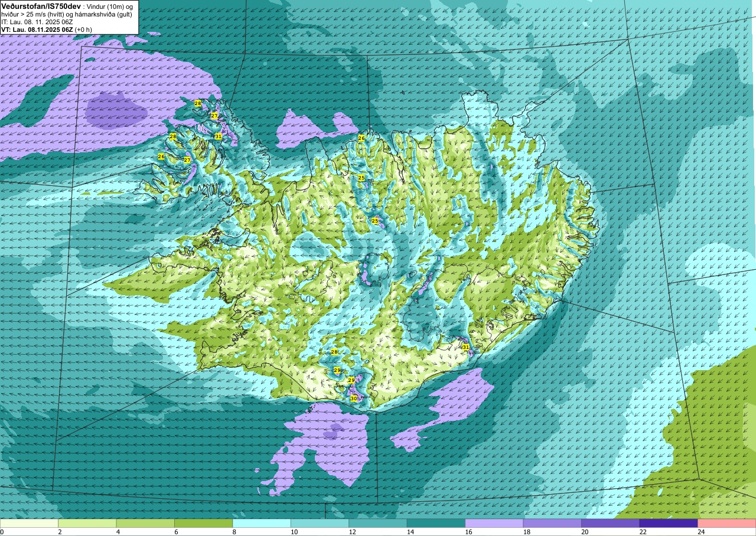Click the teal 12–14 m/s legend swatch
This screenshot has width=756, height=536.
point(377,523)
